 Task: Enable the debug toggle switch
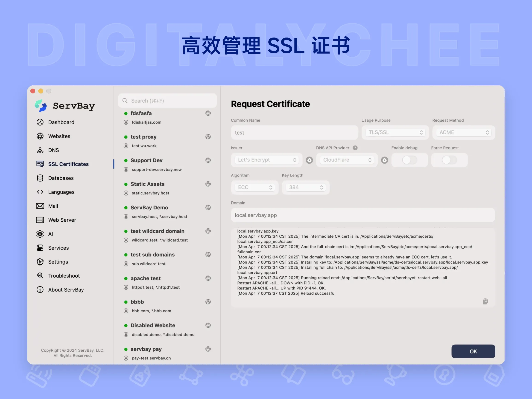[x=409, y=160]
